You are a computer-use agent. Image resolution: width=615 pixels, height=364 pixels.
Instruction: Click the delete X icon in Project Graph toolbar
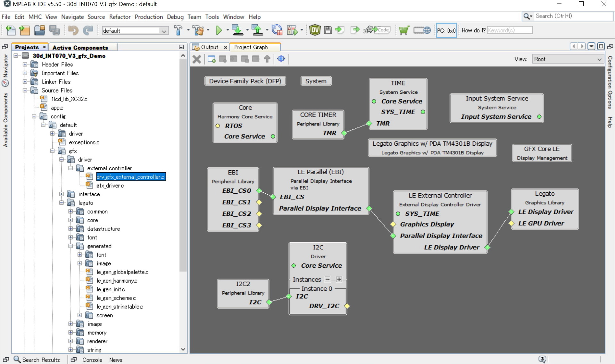pyautogui.click(x=197, y=59)
